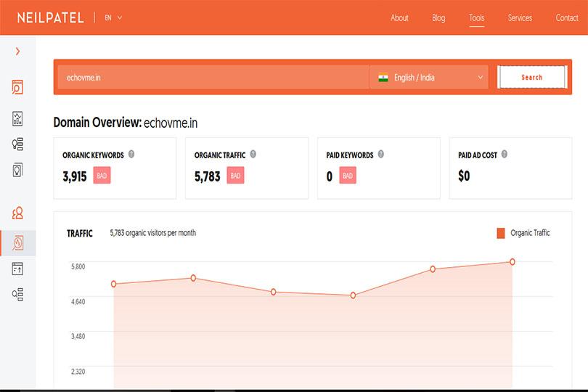588x392 pixels.
Task: Open the sidebar people icon
Action: 17,213
